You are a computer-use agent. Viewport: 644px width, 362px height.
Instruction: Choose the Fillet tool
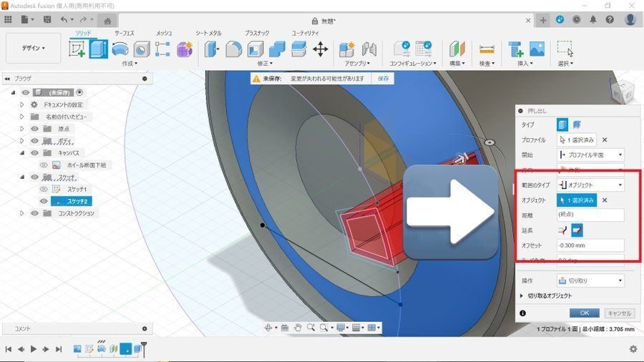pyautogui.click(x=234, y=49)
